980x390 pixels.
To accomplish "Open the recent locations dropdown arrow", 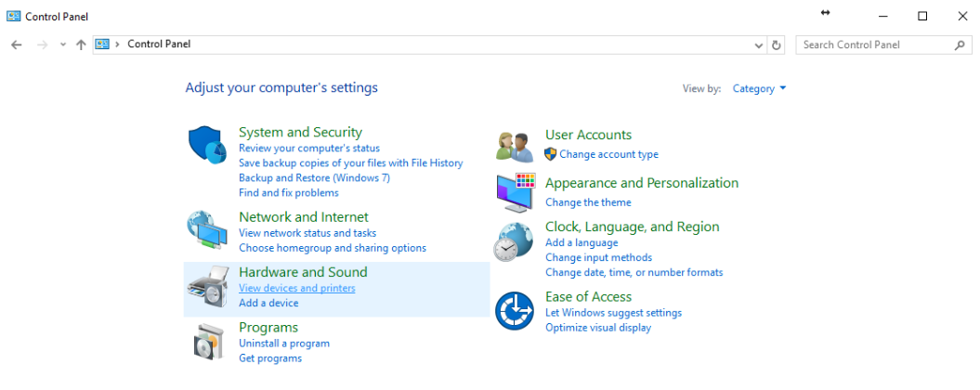I will point(62,45).
